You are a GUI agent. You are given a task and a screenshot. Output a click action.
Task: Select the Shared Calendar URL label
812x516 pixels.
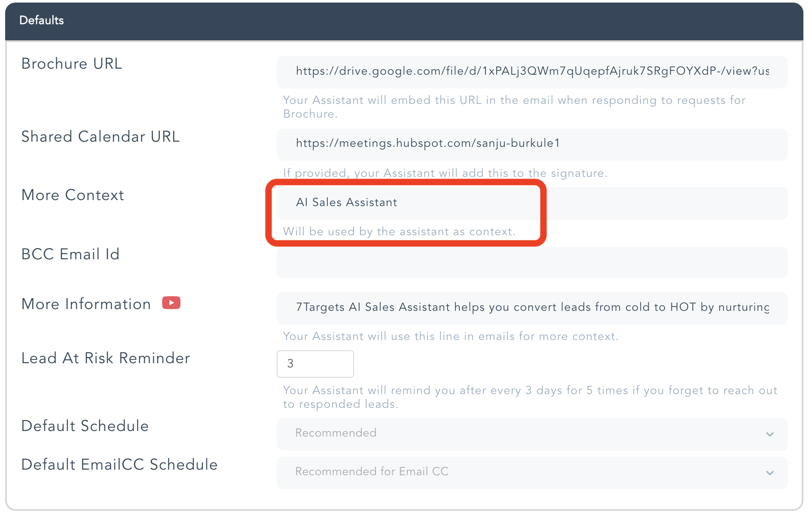101,137
